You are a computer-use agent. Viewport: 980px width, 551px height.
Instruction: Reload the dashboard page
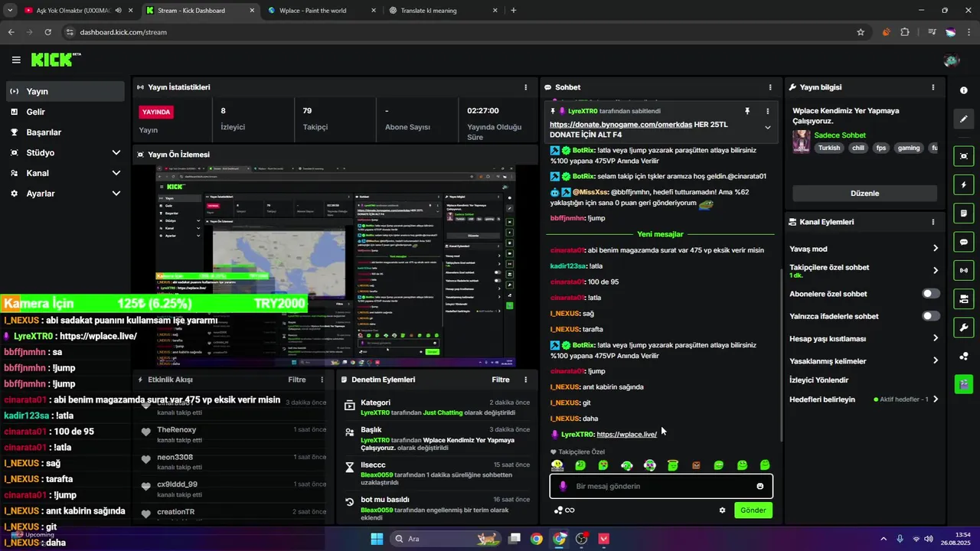coord(48,32)
